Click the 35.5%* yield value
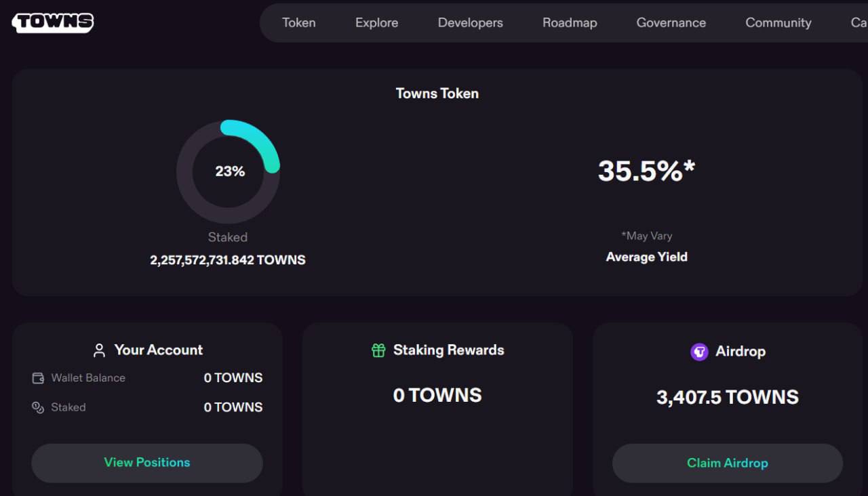 [646, 171]
